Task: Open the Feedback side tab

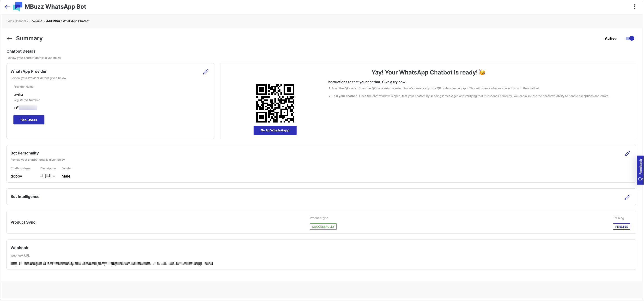Action: pyautogui.click(x=640, y=170)
